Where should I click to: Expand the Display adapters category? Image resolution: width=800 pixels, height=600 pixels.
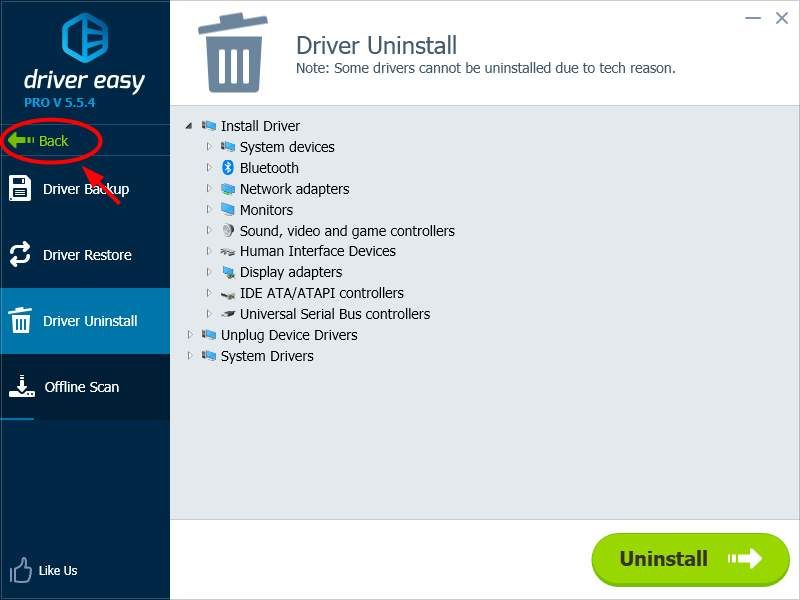pos(209,272)
